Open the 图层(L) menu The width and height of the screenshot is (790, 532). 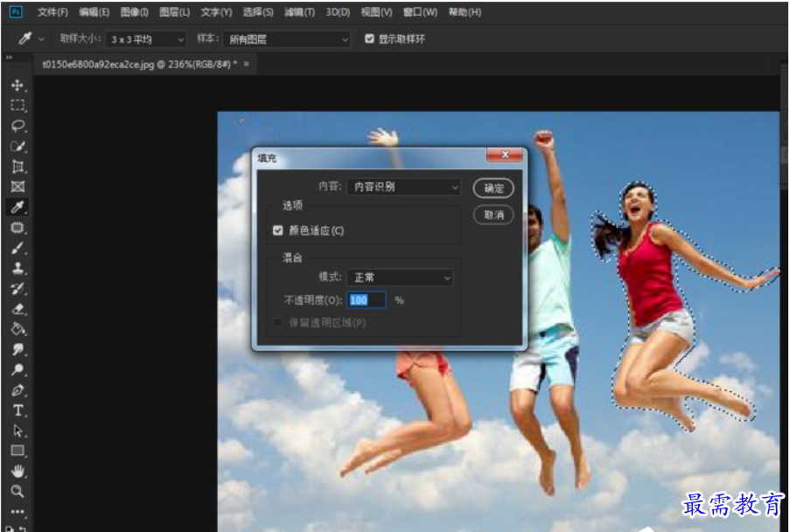coord(174,12)
